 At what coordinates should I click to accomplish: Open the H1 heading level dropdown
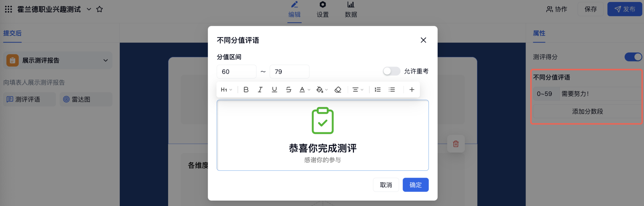point(226,90)
